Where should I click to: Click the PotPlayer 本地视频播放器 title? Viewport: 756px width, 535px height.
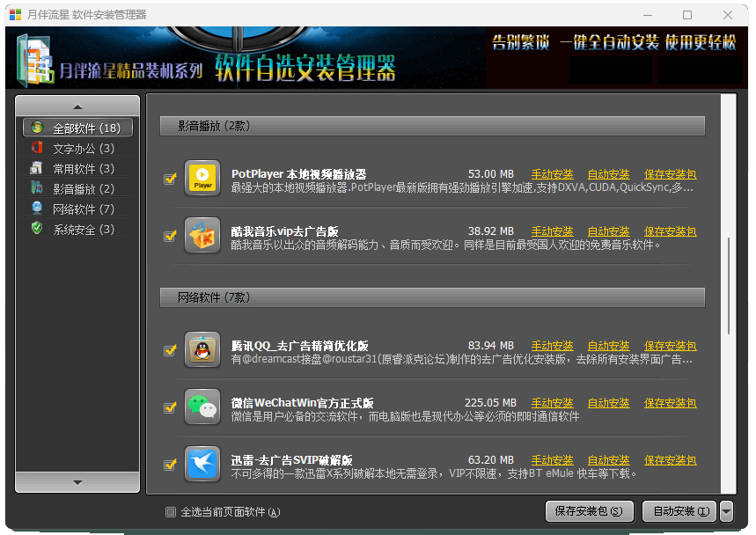point(298,174)
